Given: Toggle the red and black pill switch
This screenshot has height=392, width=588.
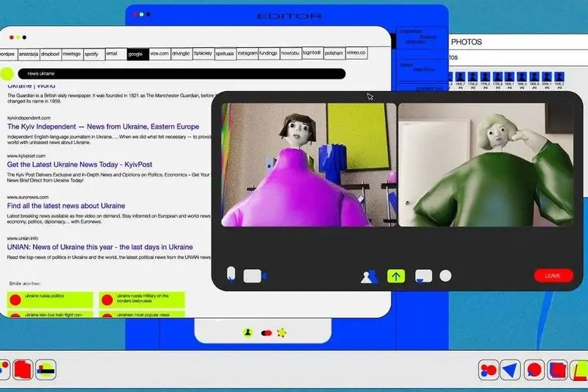Looking at the screenshot, I should [x=266, y=333].
